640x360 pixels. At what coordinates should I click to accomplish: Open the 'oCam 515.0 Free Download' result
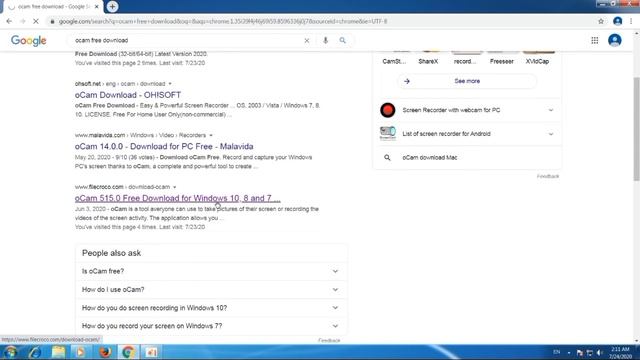pyautogui.click(x=178, y=198)
